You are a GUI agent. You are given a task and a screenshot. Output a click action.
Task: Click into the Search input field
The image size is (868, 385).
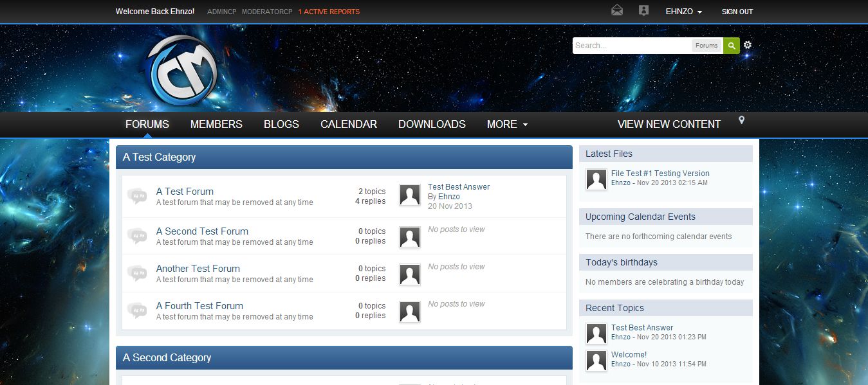(631, 46)
